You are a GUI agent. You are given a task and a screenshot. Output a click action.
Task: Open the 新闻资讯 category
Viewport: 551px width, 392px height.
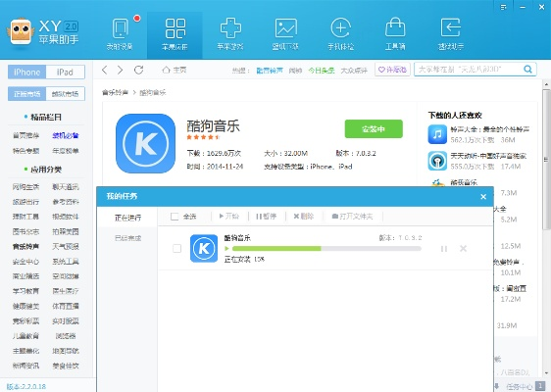tap(26, 366)
